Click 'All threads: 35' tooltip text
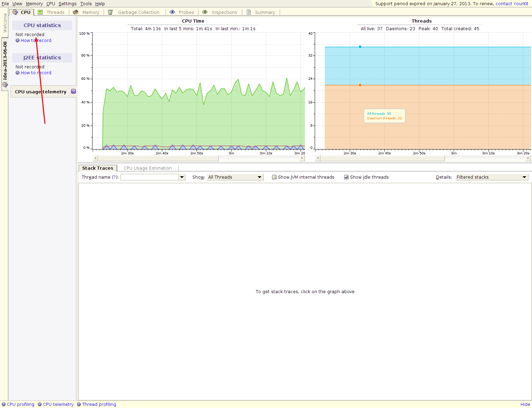532x408 pixels. click(x=379, y=114)
